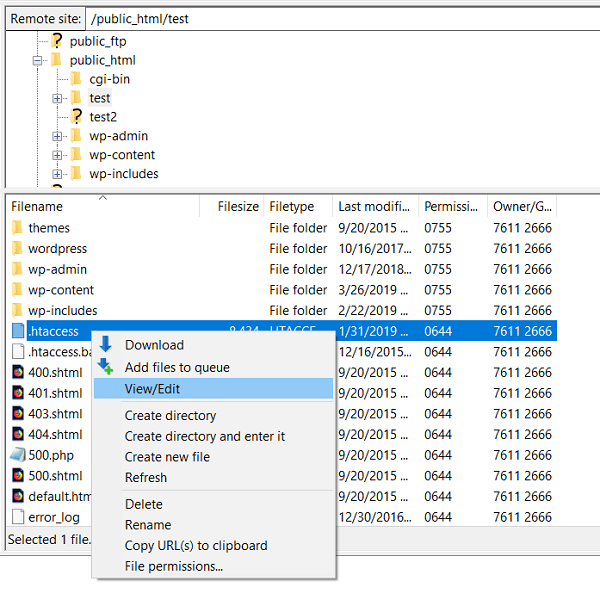Click the 10/16/2017 date of wordpress folder
Viewport: 600px width, 606px height.
(x=375, y=248)
